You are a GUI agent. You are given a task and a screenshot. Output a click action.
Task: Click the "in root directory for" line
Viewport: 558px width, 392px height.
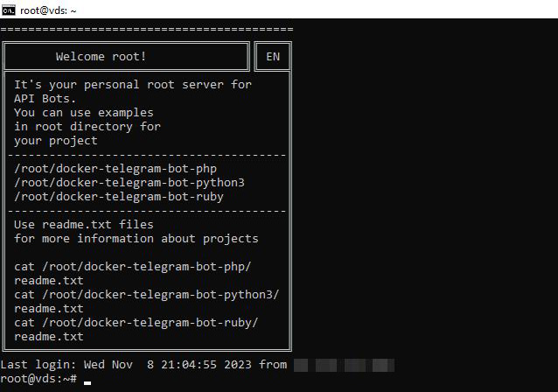click(x=87, y=127)
